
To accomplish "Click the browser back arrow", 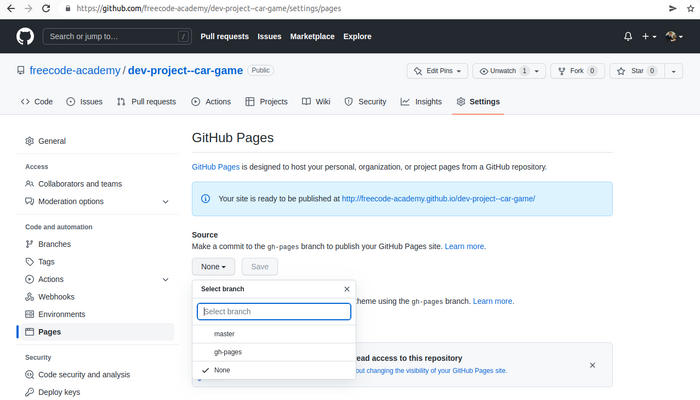I will tap(11, 8).
